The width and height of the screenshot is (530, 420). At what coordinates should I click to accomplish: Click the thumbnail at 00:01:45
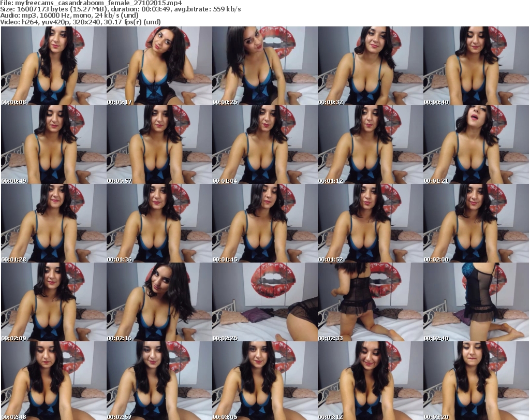point(264,223)
